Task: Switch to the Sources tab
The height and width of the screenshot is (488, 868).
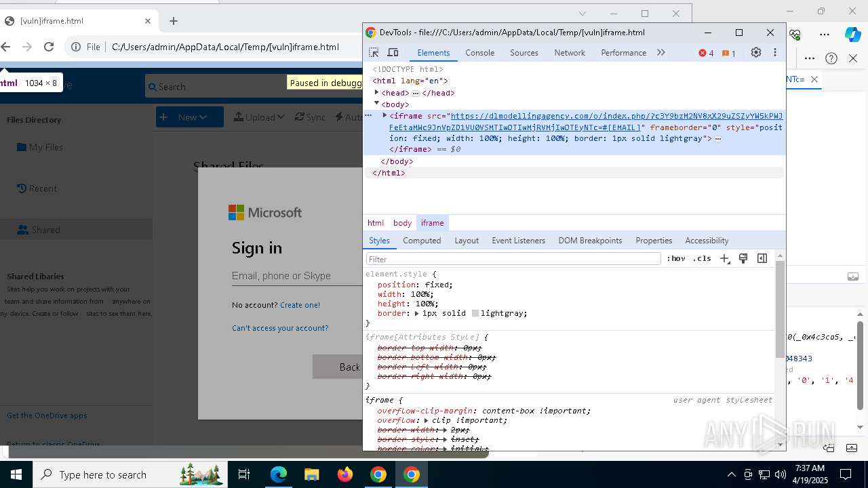Action: (x=524, y=52)
